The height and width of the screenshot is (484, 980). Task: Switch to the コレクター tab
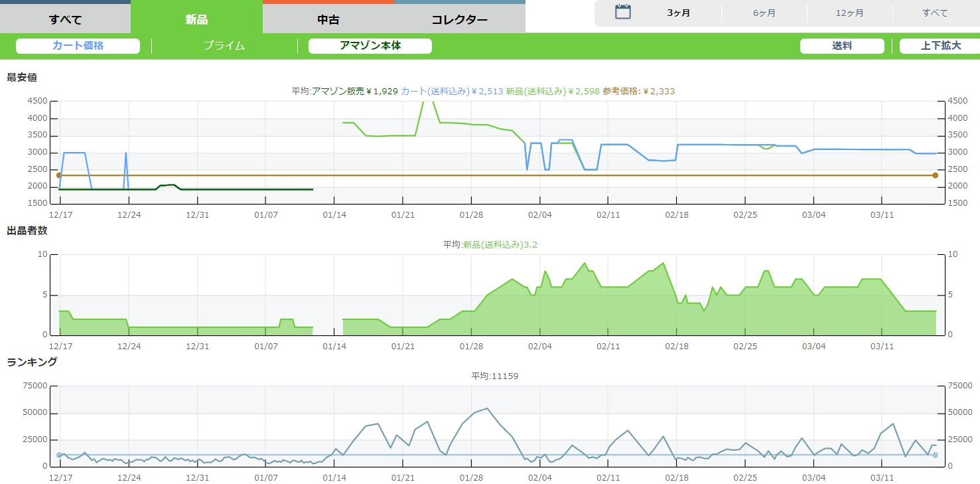pyautogui.click(x=459, y=19)
